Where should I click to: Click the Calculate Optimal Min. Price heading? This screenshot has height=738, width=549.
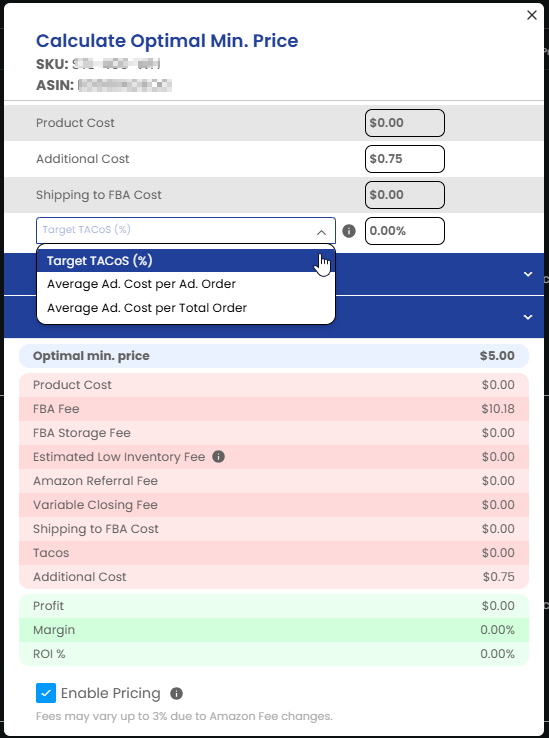pyautogui.click(x=167, y=41)
